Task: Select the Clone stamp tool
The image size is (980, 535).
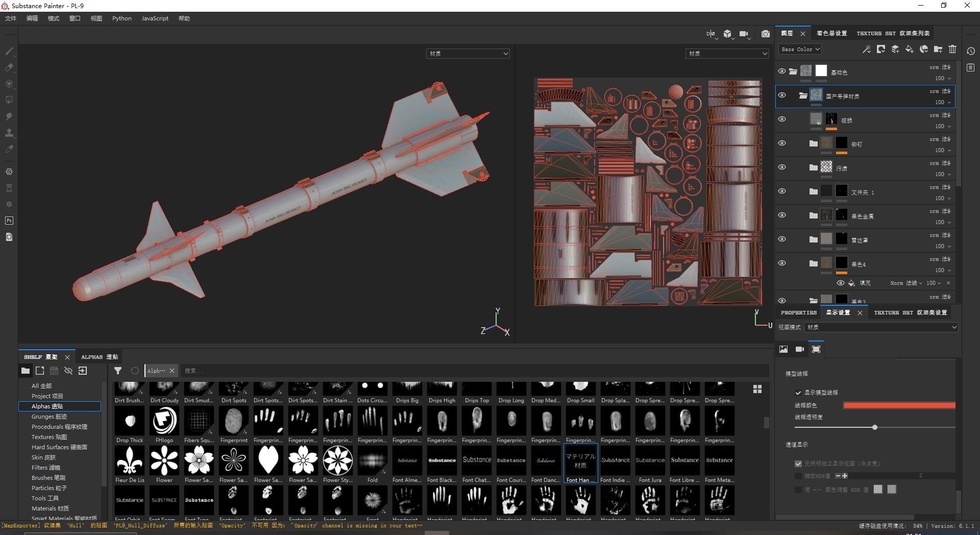Action: tap(9, 133)
